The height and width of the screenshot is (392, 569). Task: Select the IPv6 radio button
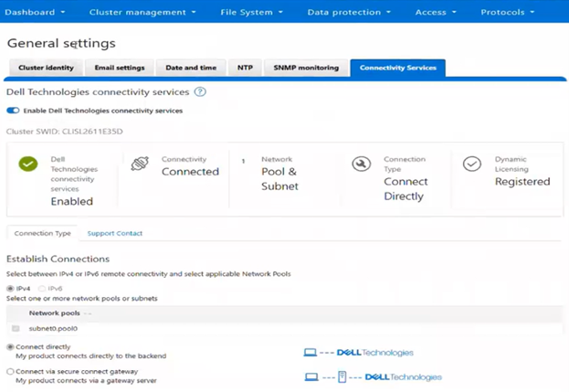(42, 288)
